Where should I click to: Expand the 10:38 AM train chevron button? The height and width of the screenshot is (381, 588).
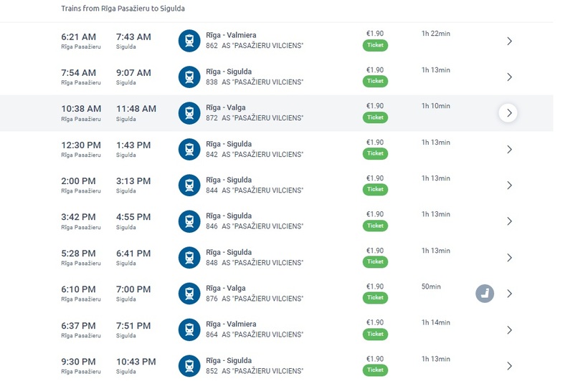coord(508,112)
